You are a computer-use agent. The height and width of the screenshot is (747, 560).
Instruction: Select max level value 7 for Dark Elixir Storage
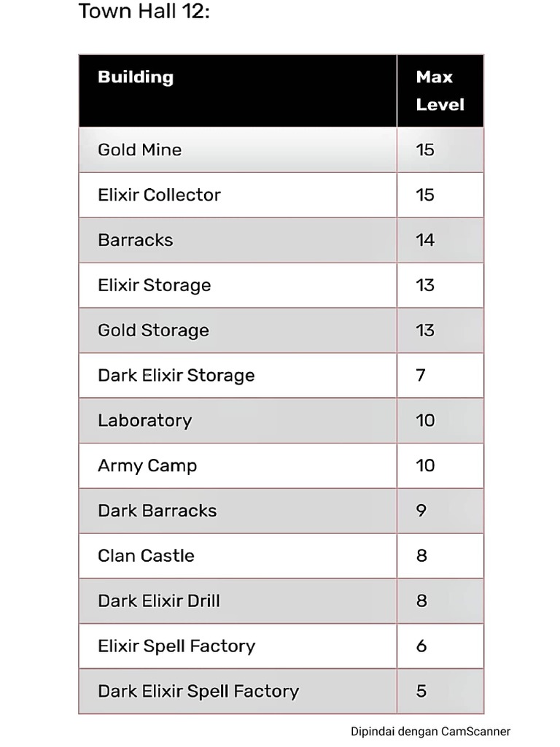[421, 376]
